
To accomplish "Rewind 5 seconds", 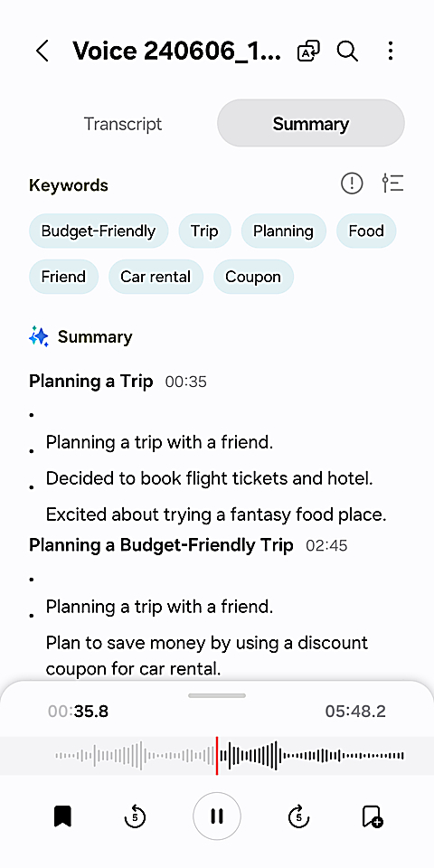I will tap(135, 816).
